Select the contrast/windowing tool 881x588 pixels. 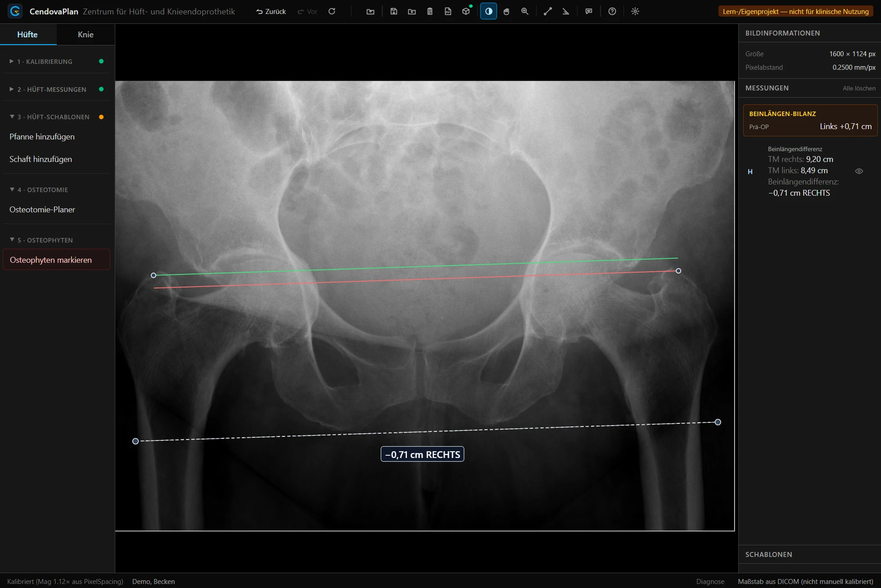[488, 11]
